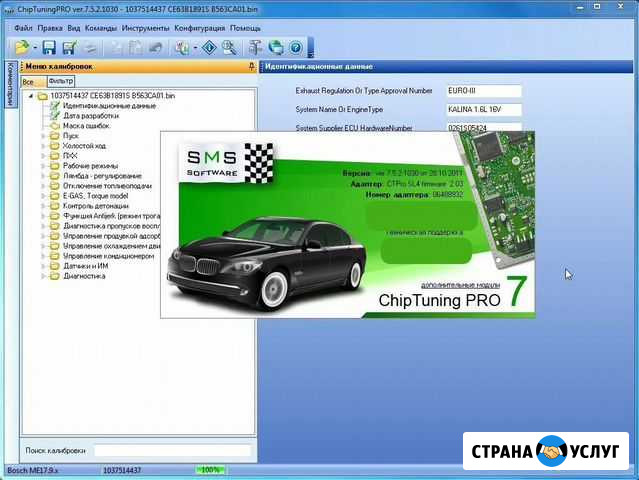The height and width of the screenshot is (480, 639).
Task: Click the System Name field showing KALINA 1.6L 16V
Action: 484,110
